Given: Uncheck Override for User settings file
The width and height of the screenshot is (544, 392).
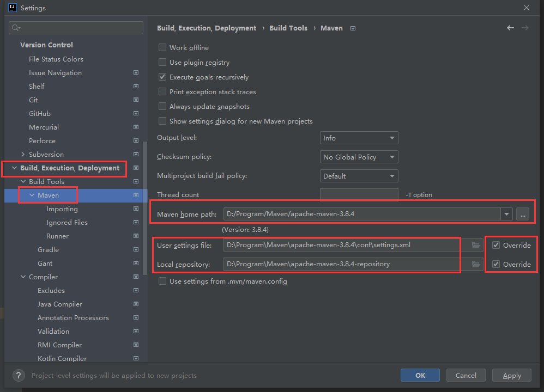Looking at the screenshot, I should pyautogui.click(x=496, y=245).
